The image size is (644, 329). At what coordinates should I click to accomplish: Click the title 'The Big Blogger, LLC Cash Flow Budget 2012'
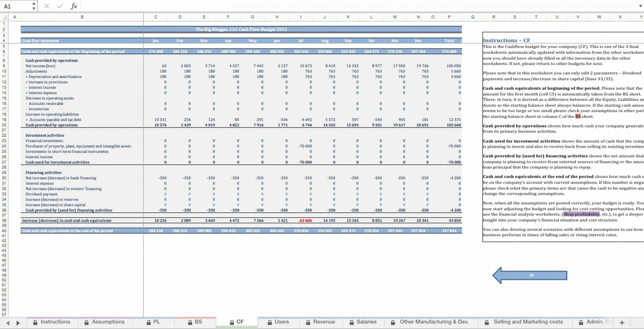point(241,29)
